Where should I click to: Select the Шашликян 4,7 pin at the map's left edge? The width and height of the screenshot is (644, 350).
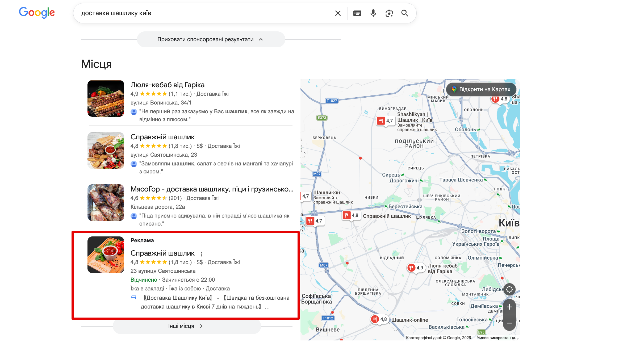coord(306,196)
